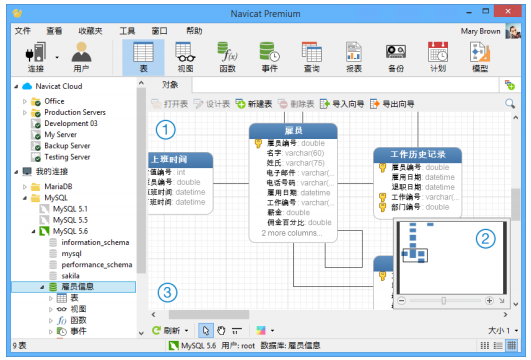Open the 连接 connection icon
The image size is (531, 360).
pyautogui.click(x=36, y=52)
